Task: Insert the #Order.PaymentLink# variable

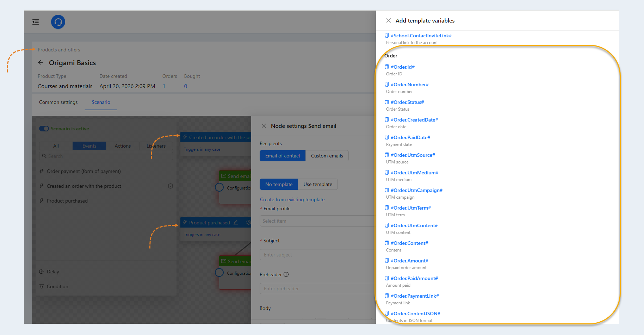Action: pos(415,296)
